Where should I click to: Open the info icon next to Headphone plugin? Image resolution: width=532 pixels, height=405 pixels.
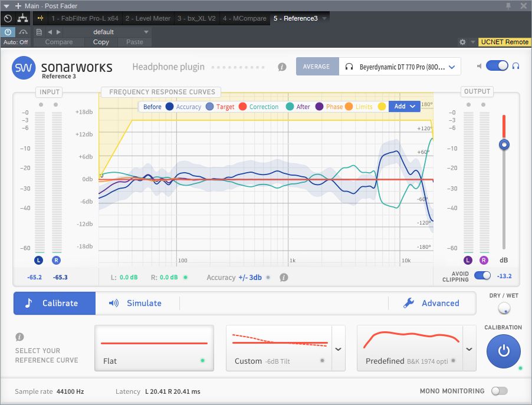(282, 67)
